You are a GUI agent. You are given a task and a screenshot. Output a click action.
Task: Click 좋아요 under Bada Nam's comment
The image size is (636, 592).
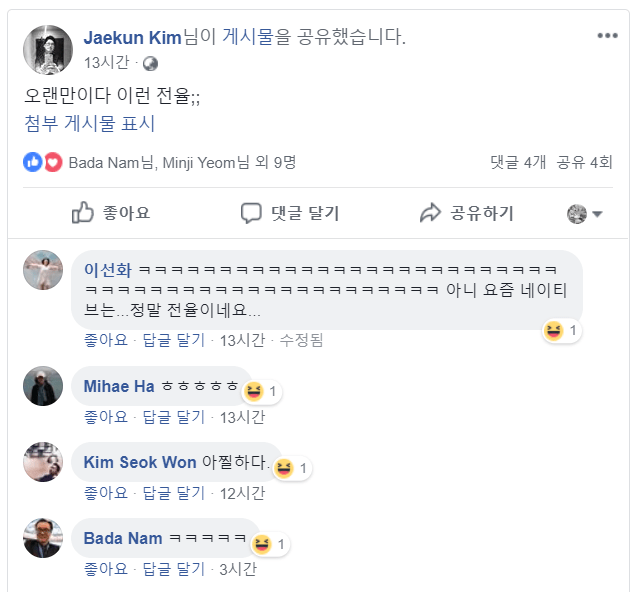point(105,569)
